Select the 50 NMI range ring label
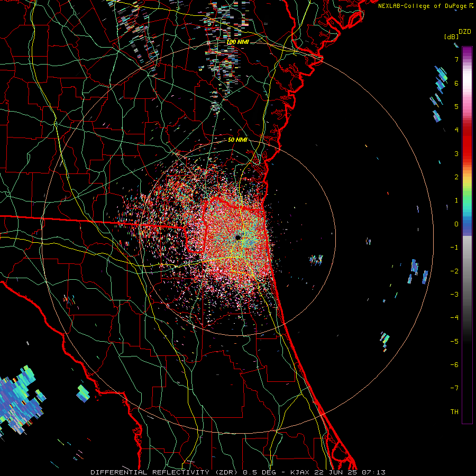476x476 pixels. 237,140
